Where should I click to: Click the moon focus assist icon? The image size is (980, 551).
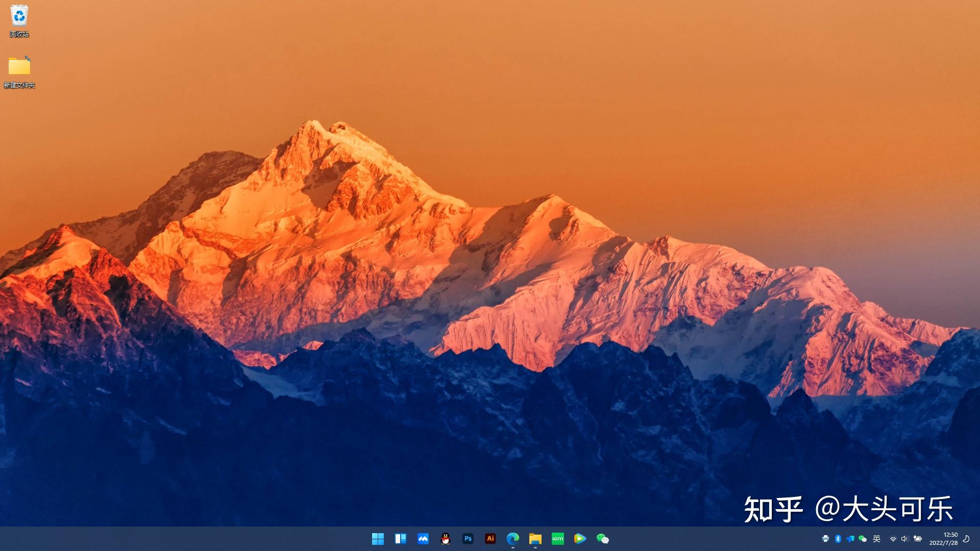[x=966, y=539]
